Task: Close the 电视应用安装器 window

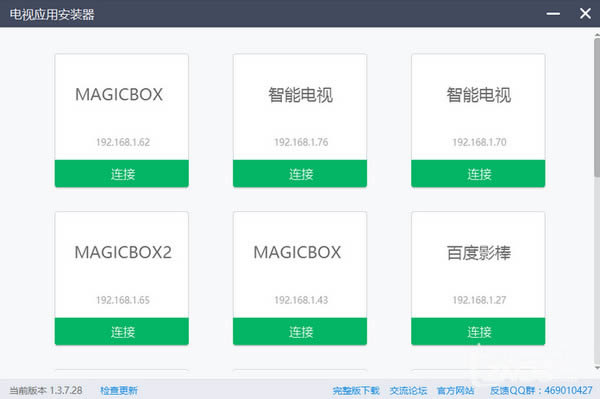Action: coord(585,14)
